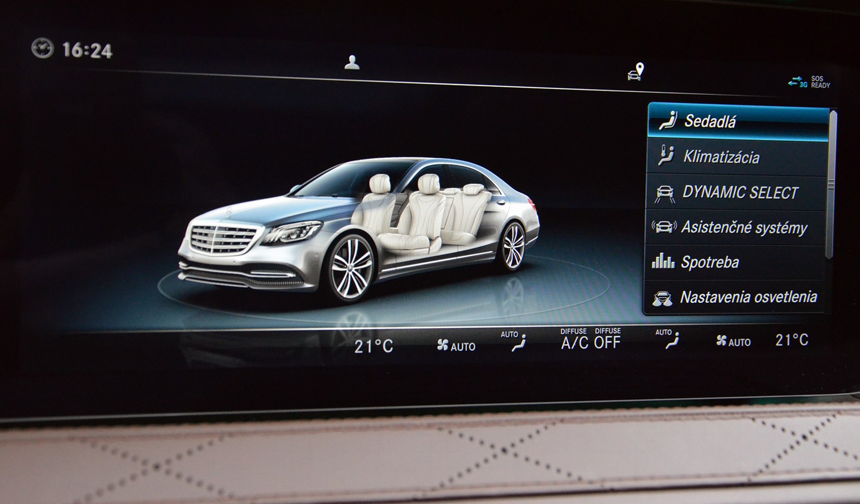Adjust right zone 21°C temperature
The image size is (860, 504).
[792, 340]
